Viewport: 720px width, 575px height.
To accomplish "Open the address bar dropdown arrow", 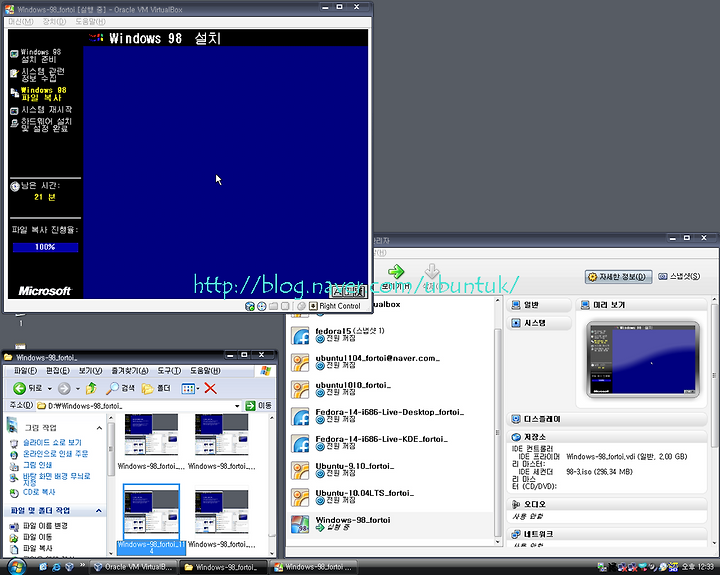I will point(237,406).
